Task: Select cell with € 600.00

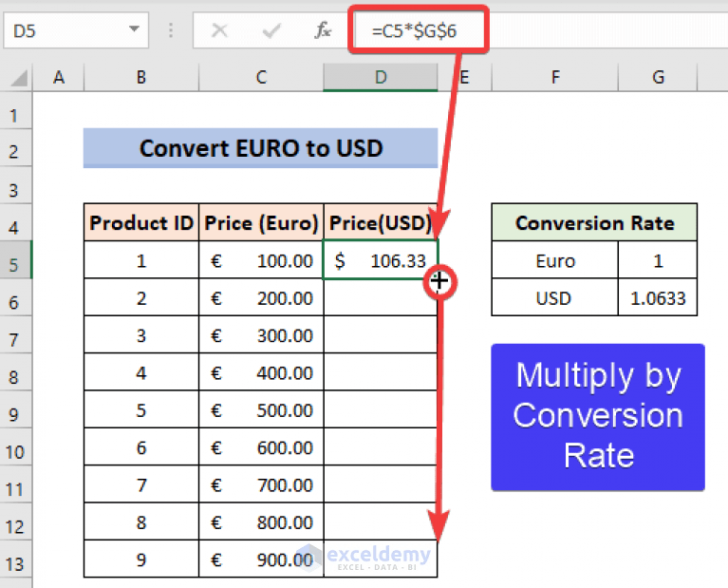Action: (261, 447)
